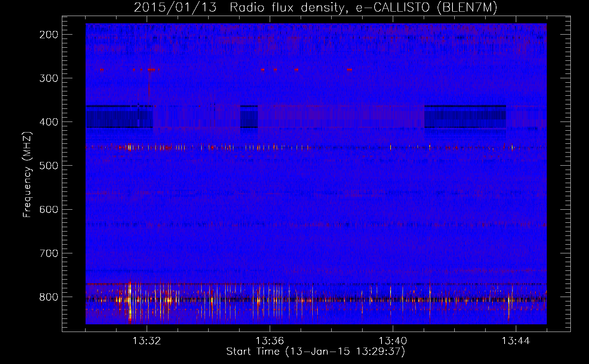The height and width of the screenshot is (364, 589).
Task: Click the 13:32 time tick label
Action: pyautogui.click(x=147, y=341)
